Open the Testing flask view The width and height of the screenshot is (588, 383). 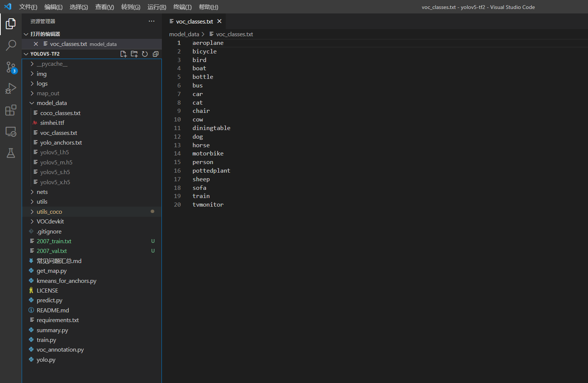pyautogui.click(x=11, y=153)
